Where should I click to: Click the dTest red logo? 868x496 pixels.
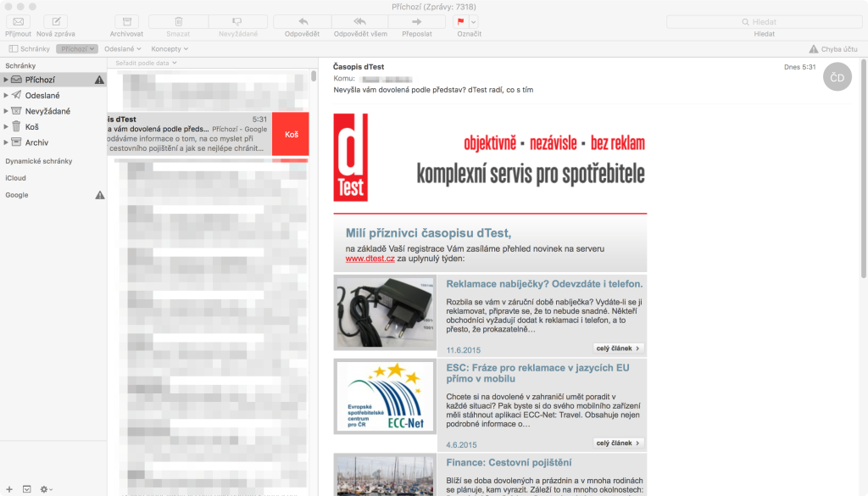tap(350, 158)
